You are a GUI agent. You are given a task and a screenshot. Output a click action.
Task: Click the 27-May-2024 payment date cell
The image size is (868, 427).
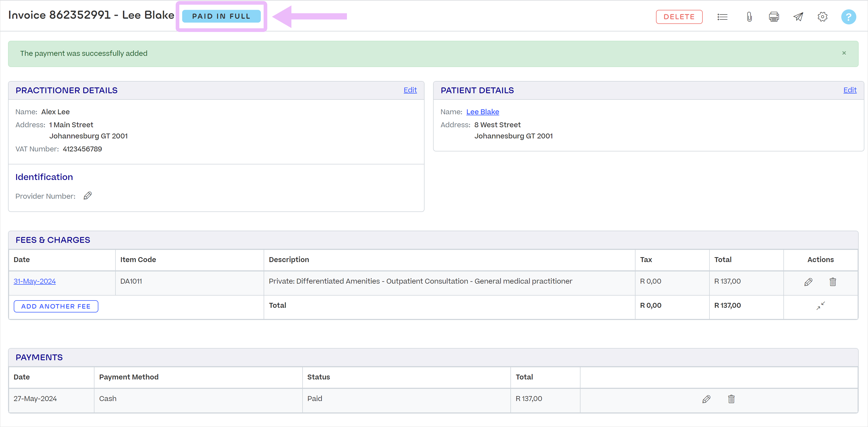51,400
